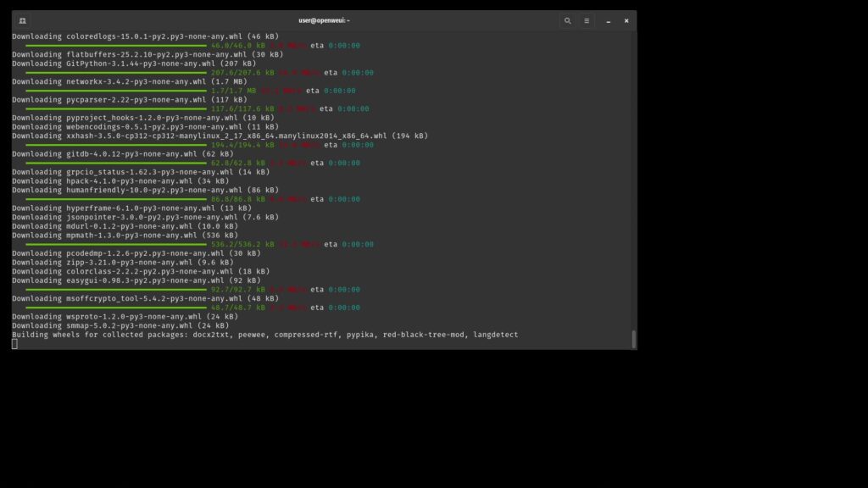
Task: Close the terminal window
Action: coord(626,20)
